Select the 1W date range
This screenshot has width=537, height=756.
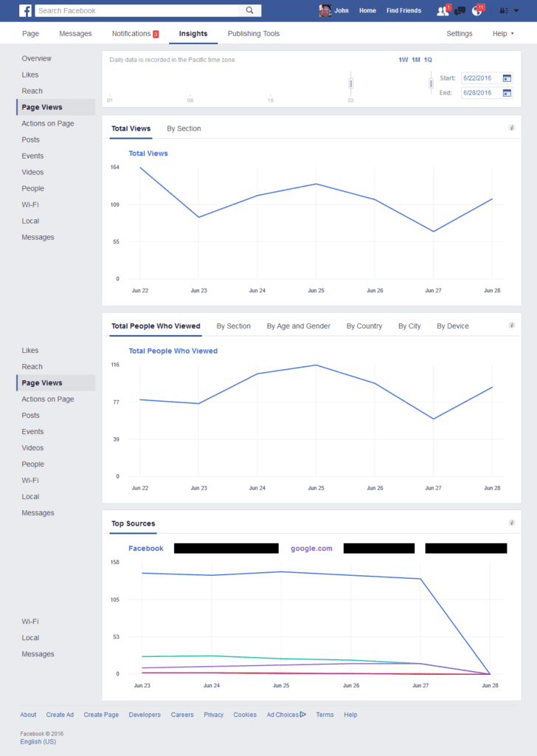(x=403, y=60)
